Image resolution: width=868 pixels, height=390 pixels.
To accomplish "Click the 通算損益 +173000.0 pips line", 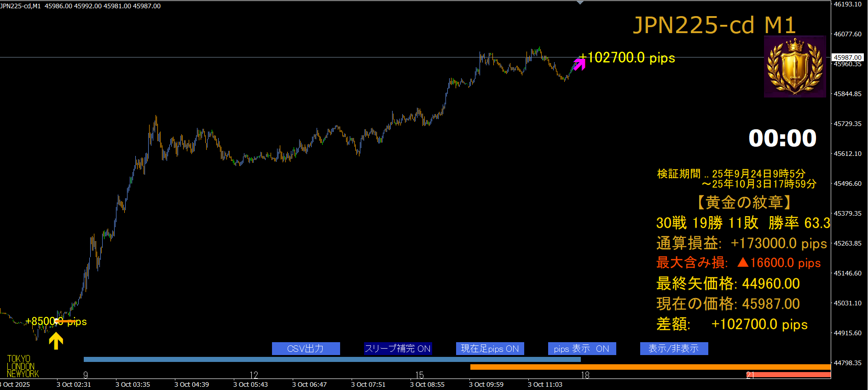I will click(741, 243).
